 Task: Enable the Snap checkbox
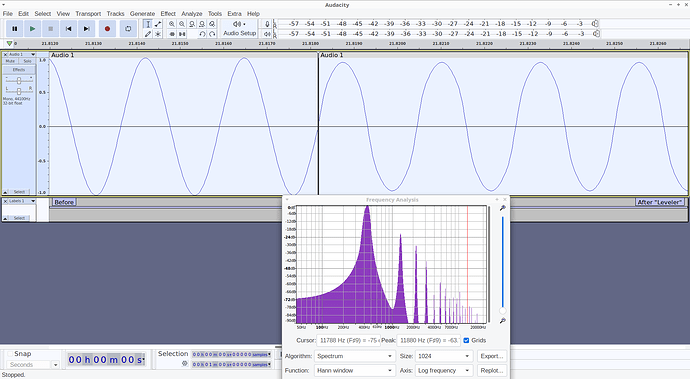tap(9, 354)
